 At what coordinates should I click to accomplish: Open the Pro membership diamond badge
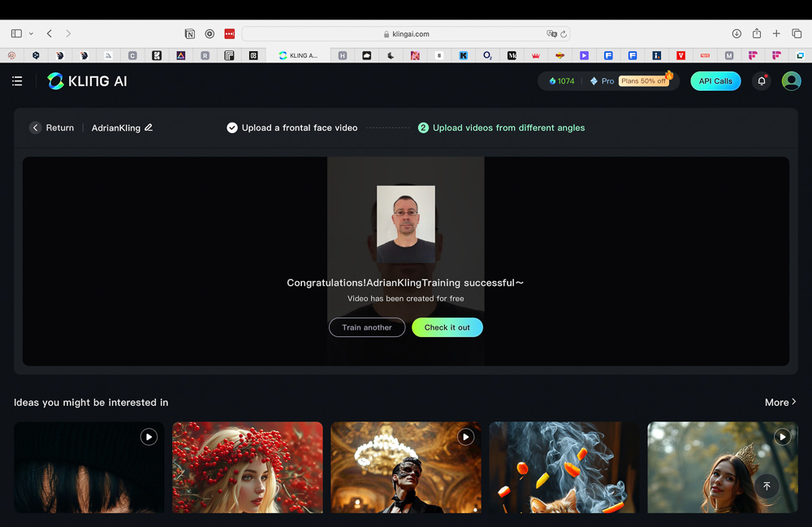pyautogui.click(x=602, y=81)
